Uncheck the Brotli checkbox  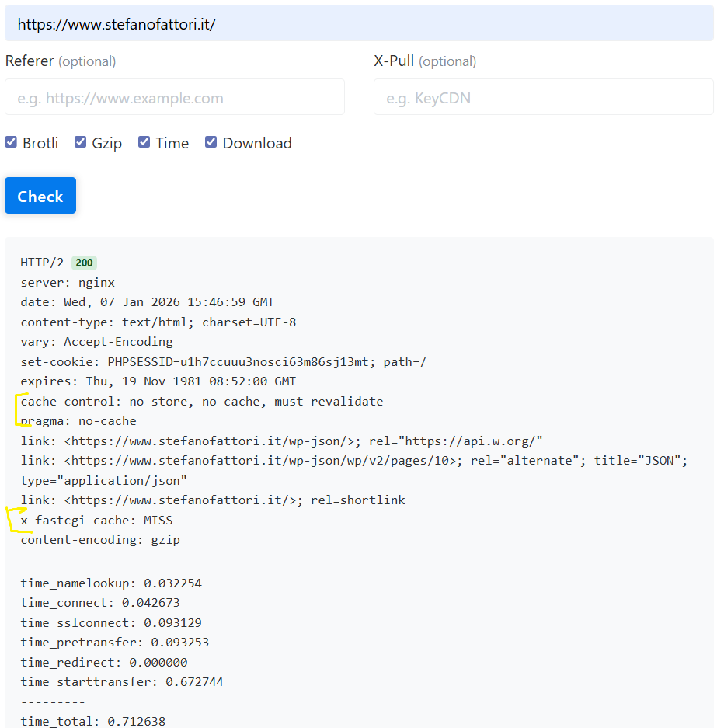coord(12,142)
